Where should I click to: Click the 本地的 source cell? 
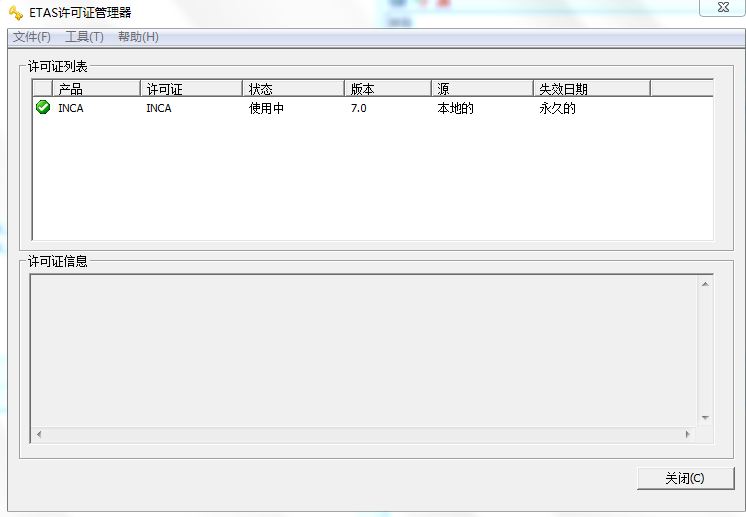click(x=455, y=108)
